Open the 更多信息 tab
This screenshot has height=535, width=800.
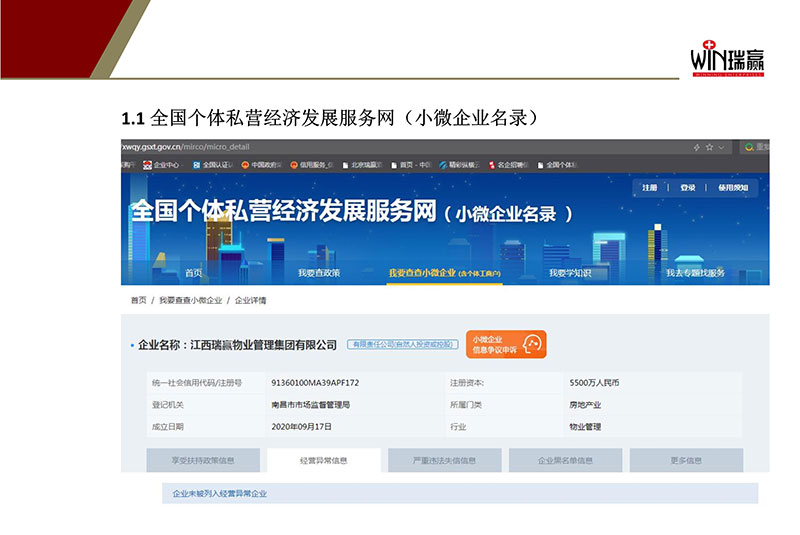tap(686, 460)
